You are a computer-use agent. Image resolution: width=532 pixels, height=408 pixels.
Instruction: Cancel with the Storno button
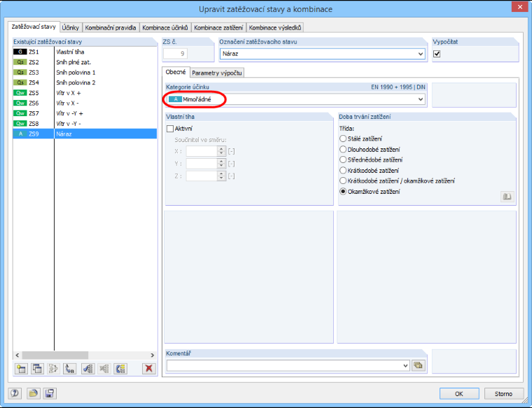(503, 394)
